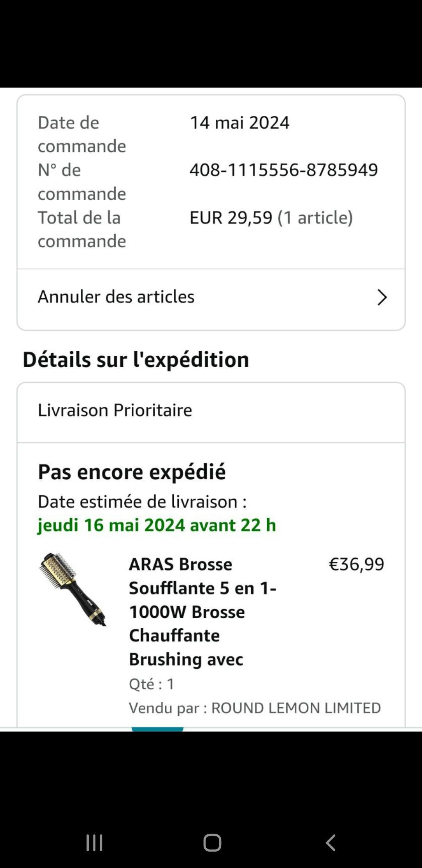This screenshot has height=868, width=422.
Task: Tap order number 408-1115556-8785949
Action: point(284,170)
